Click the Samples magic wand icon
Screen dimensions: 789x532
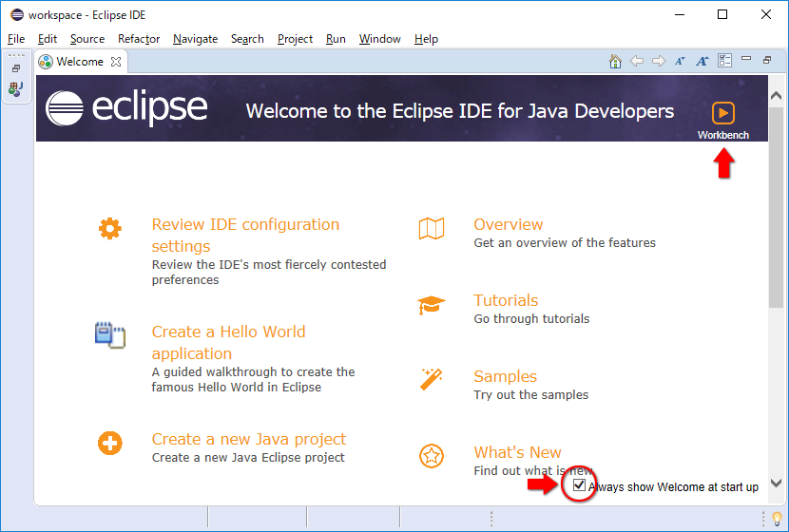click(432, 380)
